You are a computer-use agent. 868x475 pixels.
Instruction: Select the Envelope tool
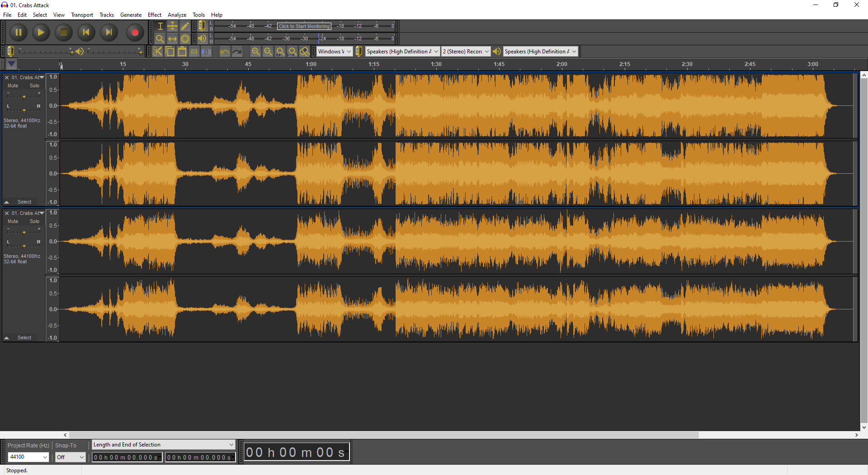(173, 26)
